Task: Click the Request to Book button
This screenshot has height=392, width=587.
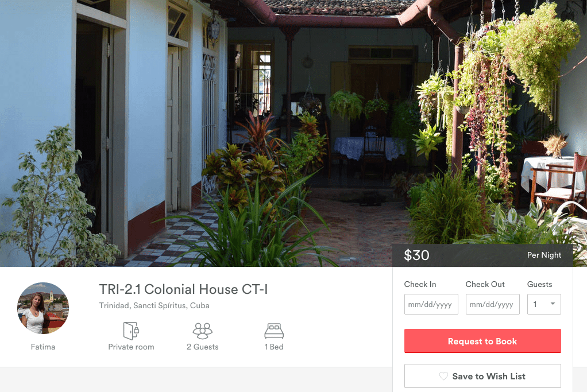Action: pyautogui.click(x=482, y=341)
